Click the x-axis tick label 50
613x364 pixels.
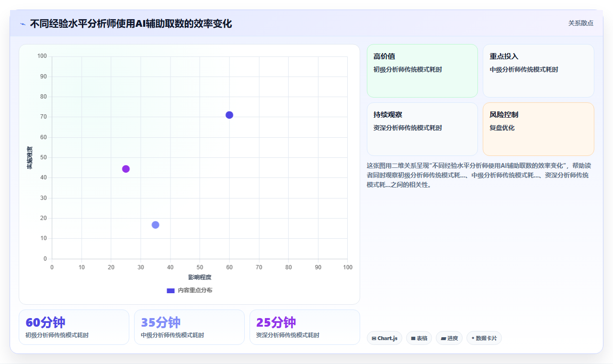(x=200, y=267)
